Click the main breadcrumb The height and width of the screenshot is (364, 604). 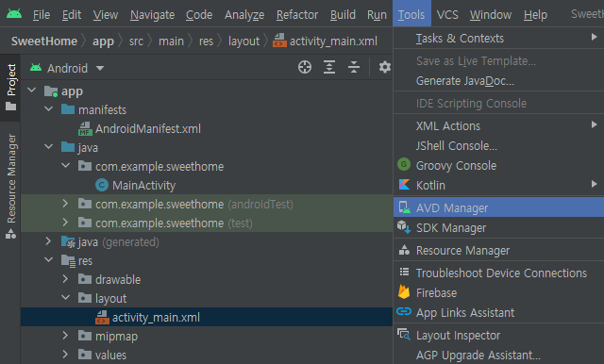(x=171, y=41)
